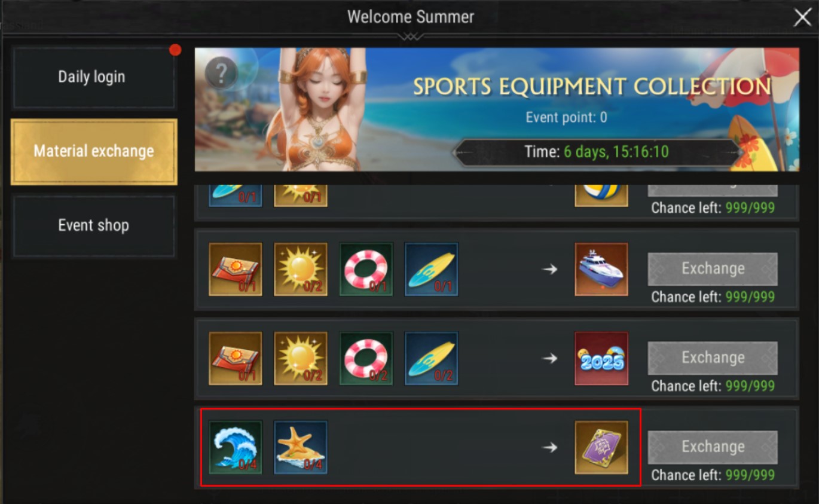This screenshot has height=504, width=819.
Task: Tap the red envelope in the 2025 row
Action: (x=236, y=358)
